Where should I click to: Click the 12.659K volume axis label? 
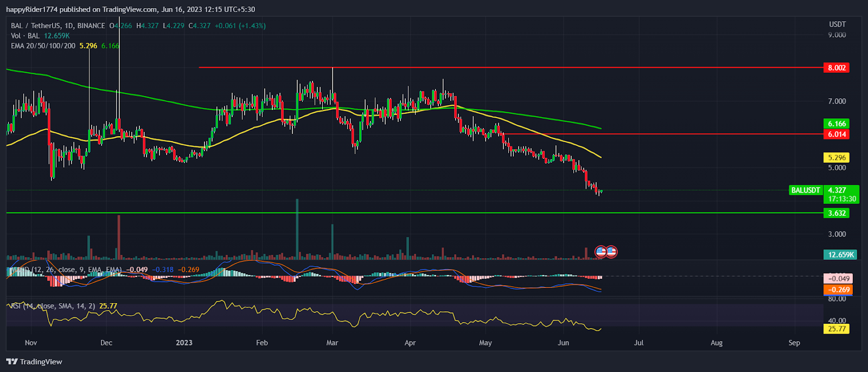point(840,254)
